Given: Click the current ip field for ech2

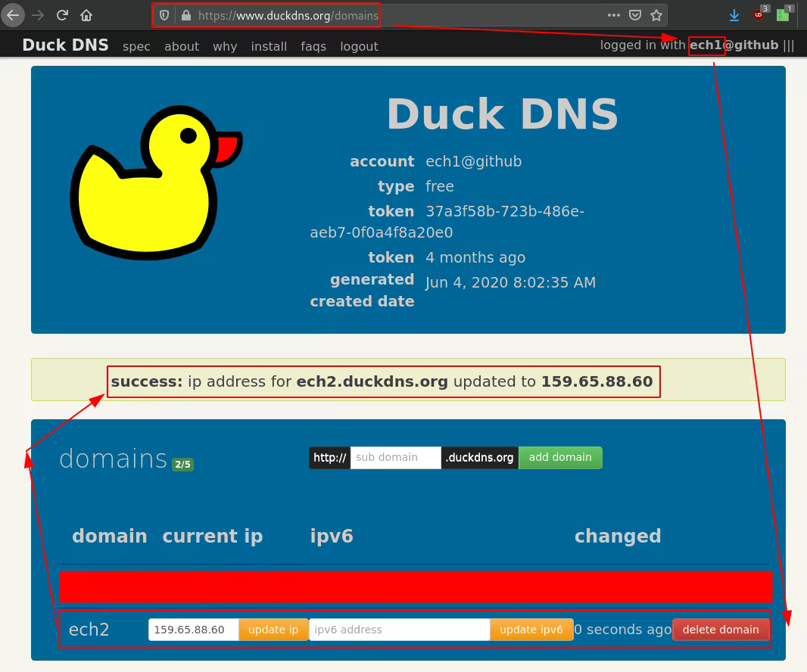Looking at the screenshot, I should (194, 630).
